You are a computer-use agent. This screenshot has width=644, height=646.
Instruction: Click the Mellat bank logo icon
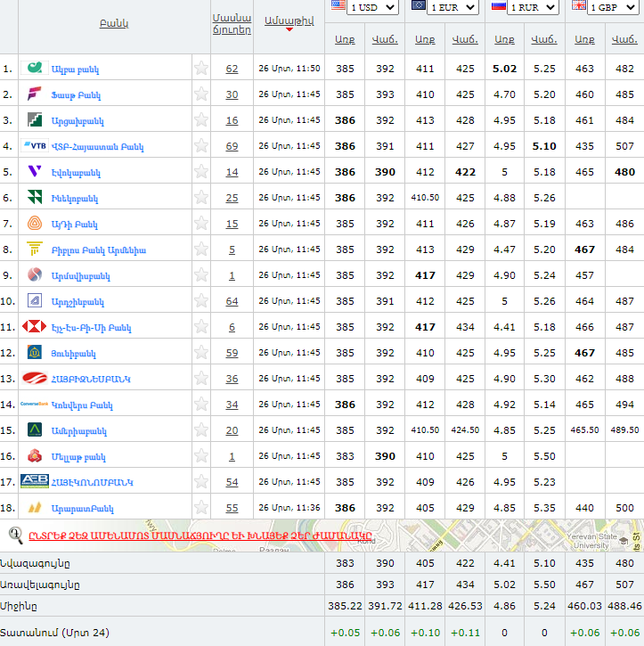pos(35,455)
